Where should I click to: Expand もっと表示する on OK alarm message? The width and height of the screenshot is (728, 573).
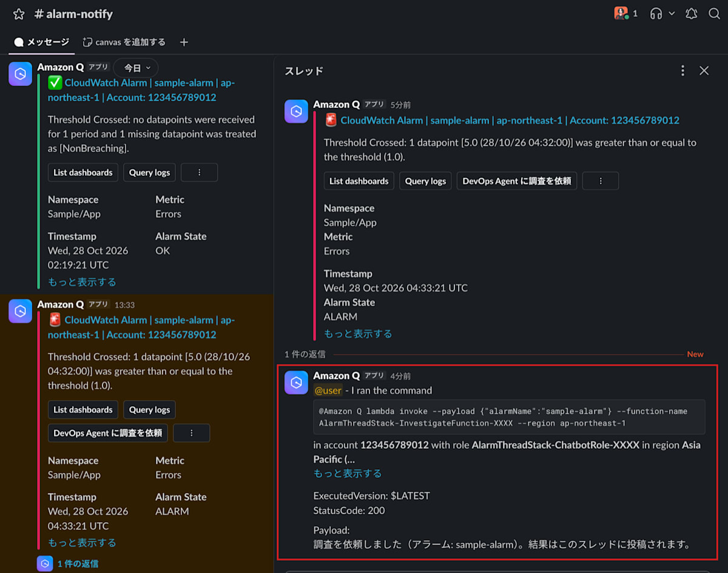tap(82, 282)
